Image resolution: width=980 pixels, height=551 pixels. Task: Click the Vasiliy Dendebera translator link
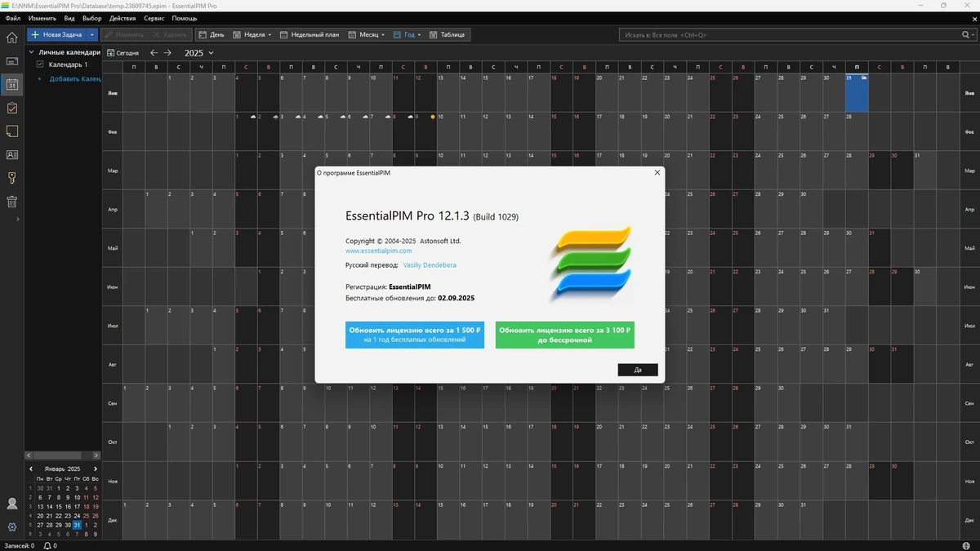[431, 265]
